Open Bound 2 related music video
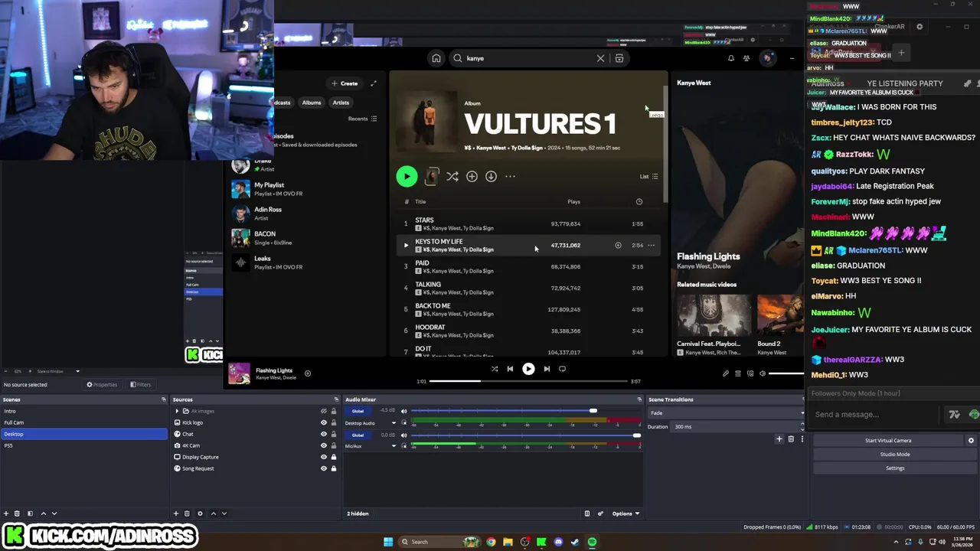The image size is (980, 551). (x=780, y=315)
